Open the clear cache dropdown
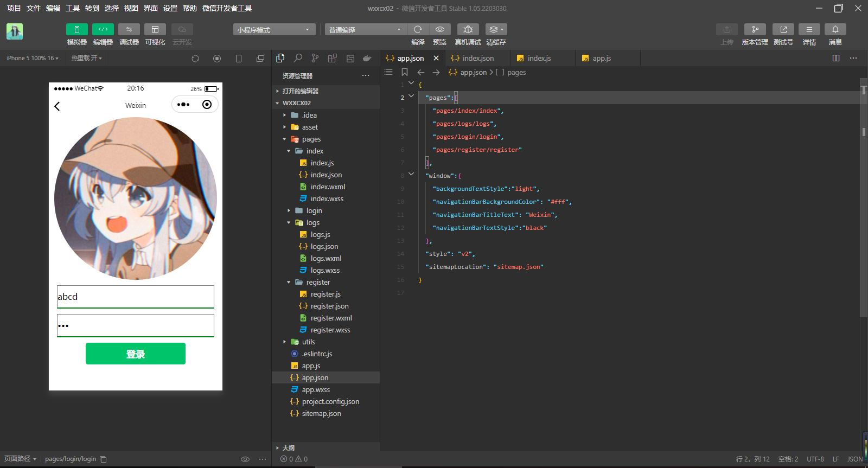The image size is (868, 468). click(496, 29)
